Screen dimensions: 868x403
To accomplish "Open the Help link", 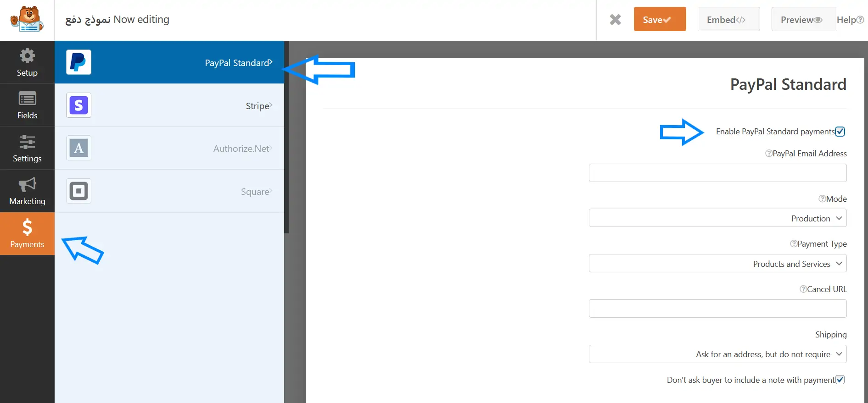I will (850, 20).
